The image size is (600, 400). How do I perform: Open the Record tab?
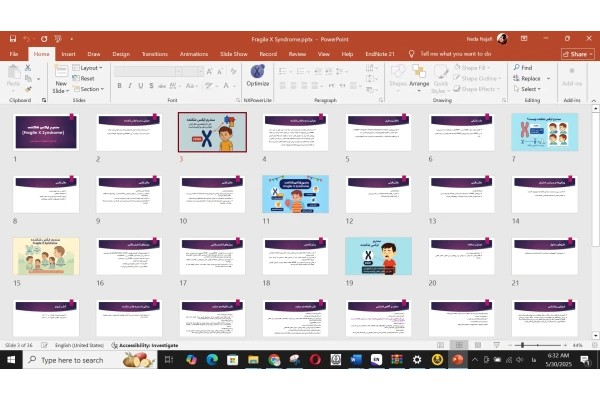[x=268, y=54]
